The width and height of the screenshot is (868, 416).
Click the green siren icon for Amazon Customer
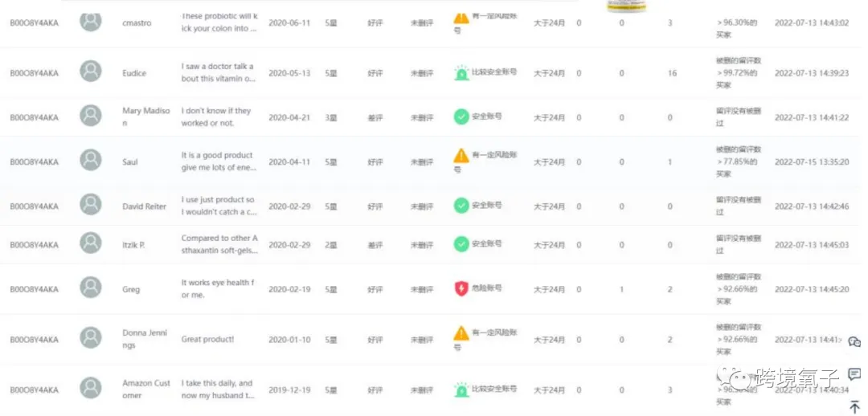pos(461,389)
